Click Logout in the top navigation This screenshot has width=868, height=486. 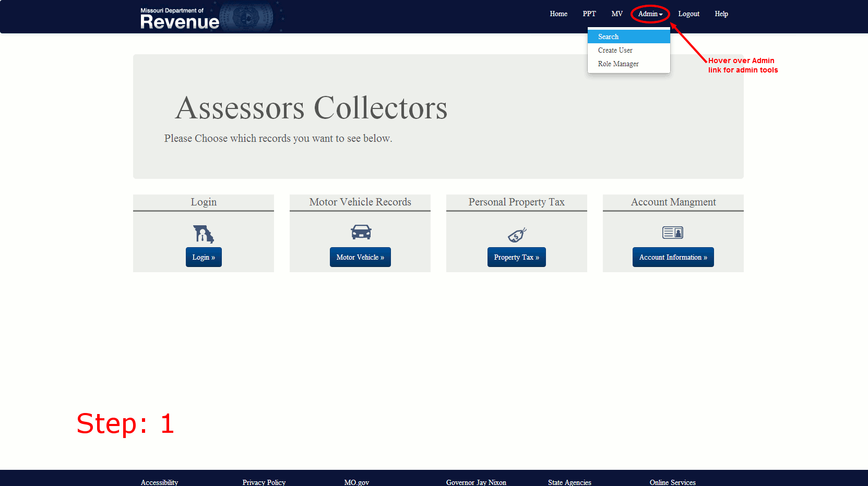tap(688, 14)
